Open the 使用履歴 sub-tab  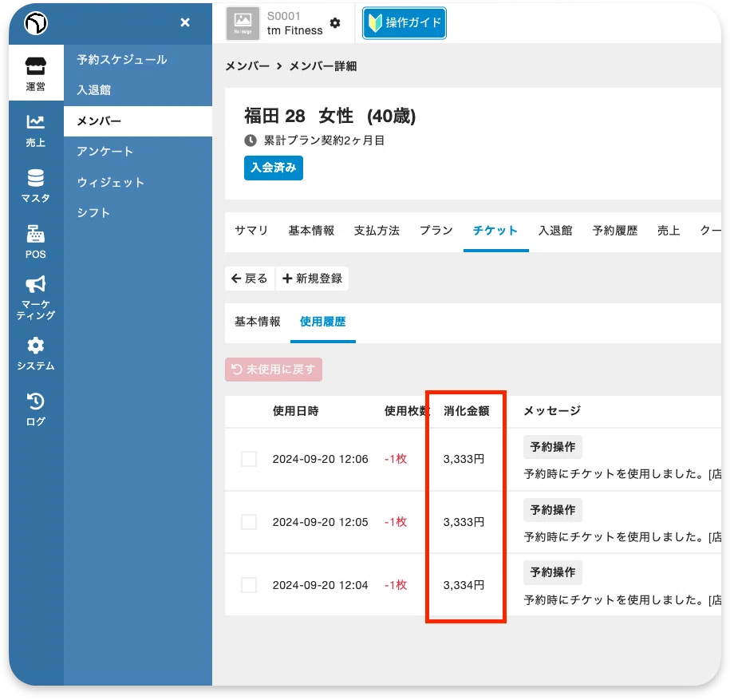pos(322,322)
